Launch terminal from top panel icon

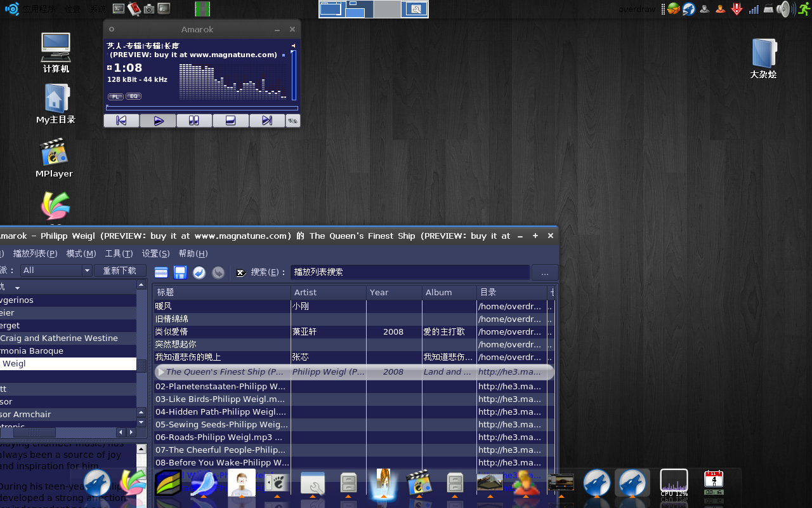[119, 9]
